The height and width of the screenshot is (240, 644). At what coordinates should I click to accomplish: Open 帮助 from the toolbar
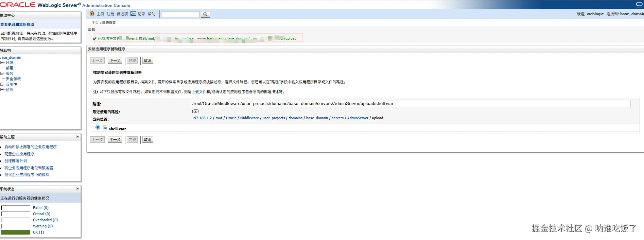pyautogui.click(x=152, y=14)
